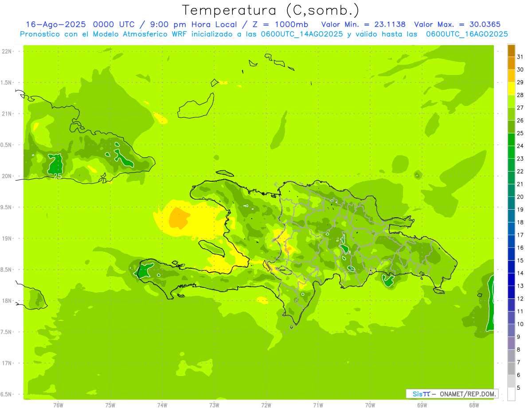Click the legend value "31"
The width and height of the screenshot is (532, 411).
[520, 57]
